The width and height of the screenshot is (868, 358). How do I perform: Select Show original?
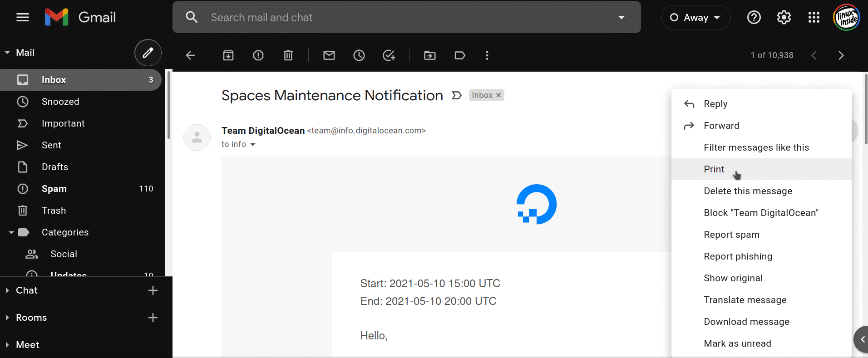click(x=761, y=278)
